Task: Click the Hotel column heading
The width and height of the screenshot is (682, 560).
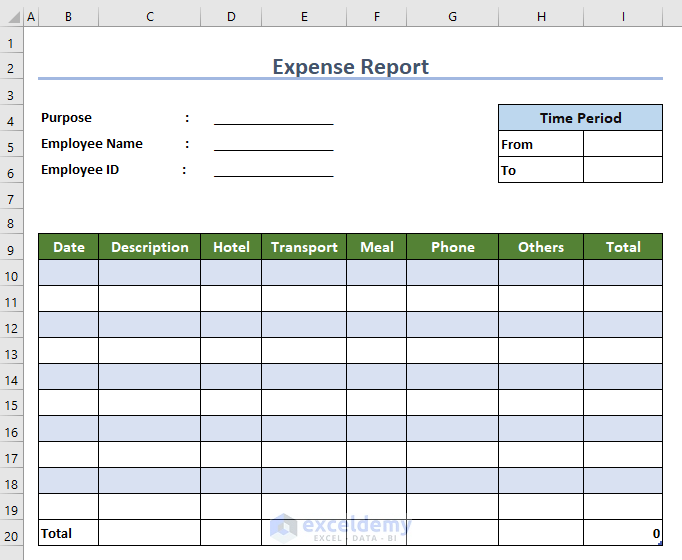Action: tap(231, 247)
